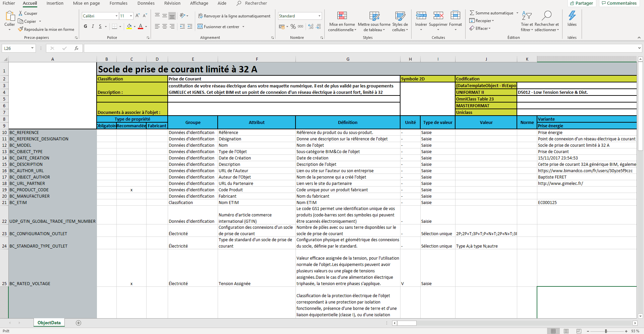Click the Coller paste icon
644x334 pixels.
coord(10,16)
